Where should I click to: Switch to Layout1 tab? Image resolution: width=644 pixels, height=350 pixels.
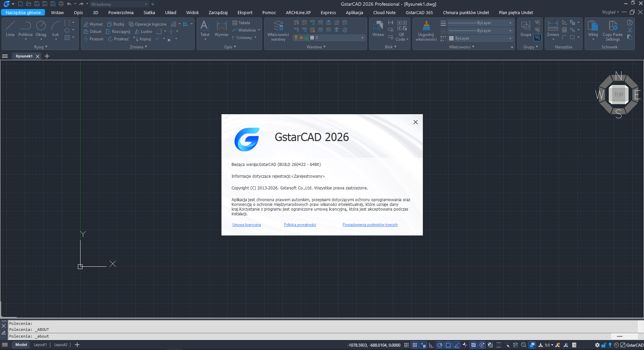[40, 345]
